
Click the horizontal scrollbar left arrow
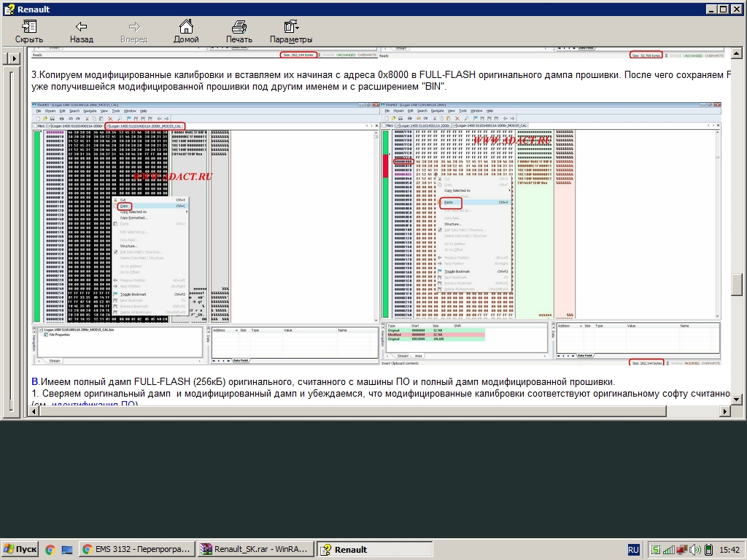click(34, 411)
